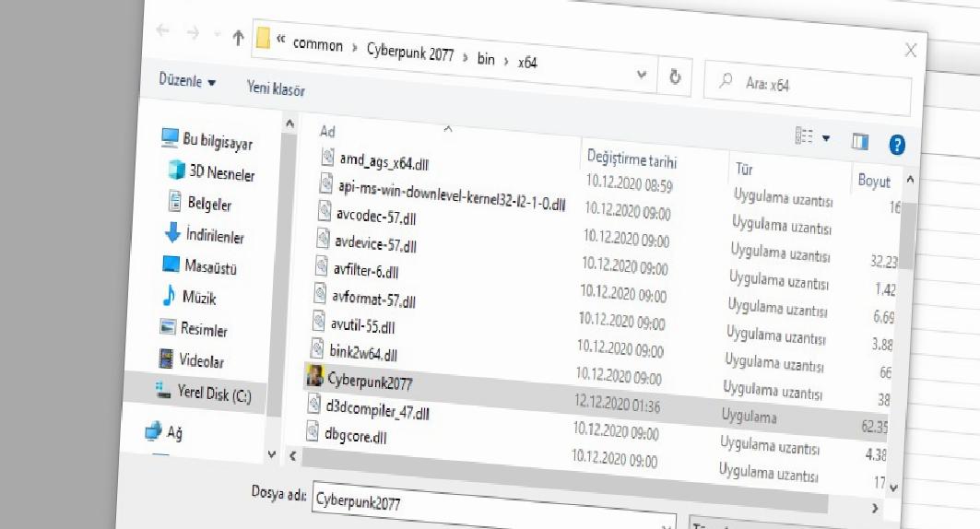Click the dbgcore.dll file icon
This screenshot has height=529, width=980.
coord(313,431)
